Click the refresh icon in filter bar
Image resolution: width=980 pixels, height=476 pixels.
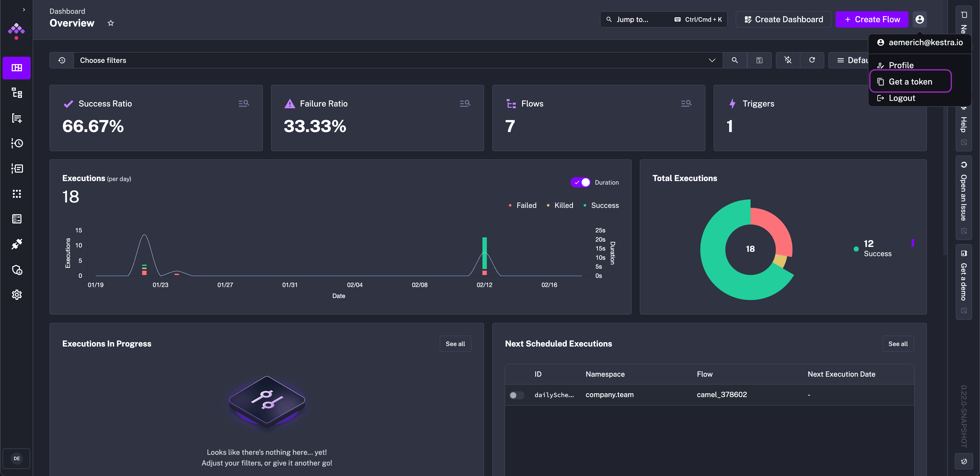click(812, 60)
